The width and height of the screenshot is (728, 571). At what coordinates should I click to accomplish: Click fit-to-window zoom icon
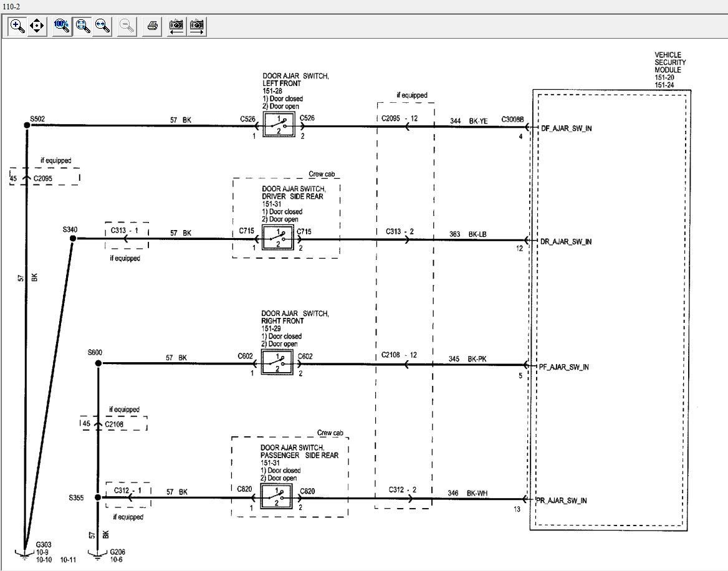point(83,26)
